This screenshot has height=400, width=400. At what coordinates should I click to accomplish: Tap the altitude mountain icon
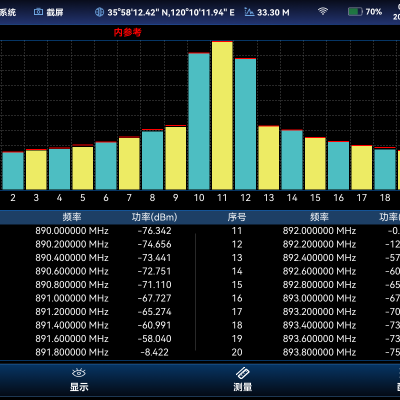(x=249, y=12)
